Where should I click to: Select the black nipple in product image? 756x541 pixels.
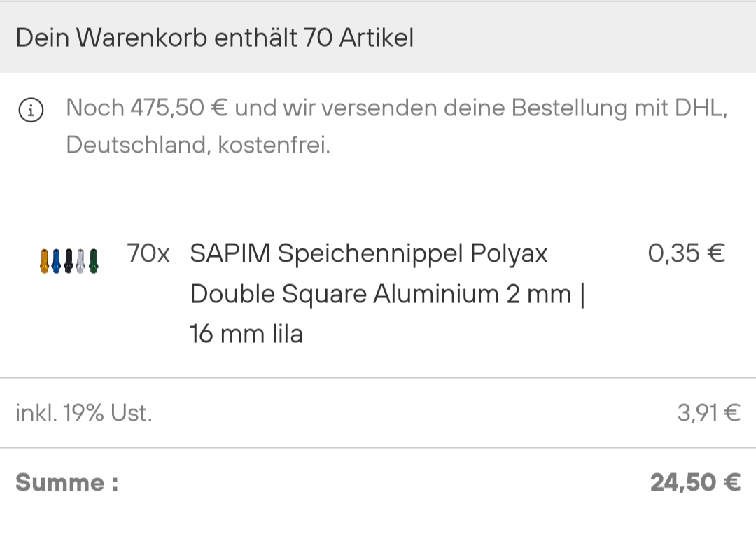(69, 260)
